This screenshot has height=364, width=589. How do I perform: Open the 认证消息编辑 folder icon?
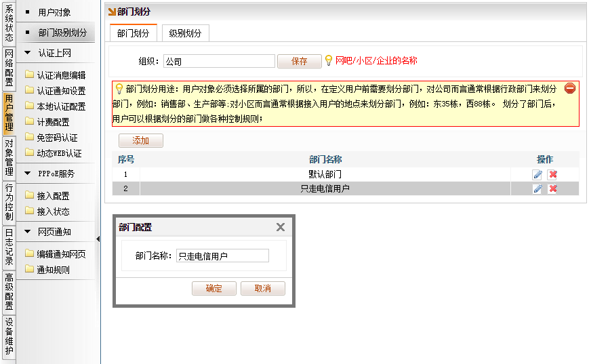coord(29,74)
